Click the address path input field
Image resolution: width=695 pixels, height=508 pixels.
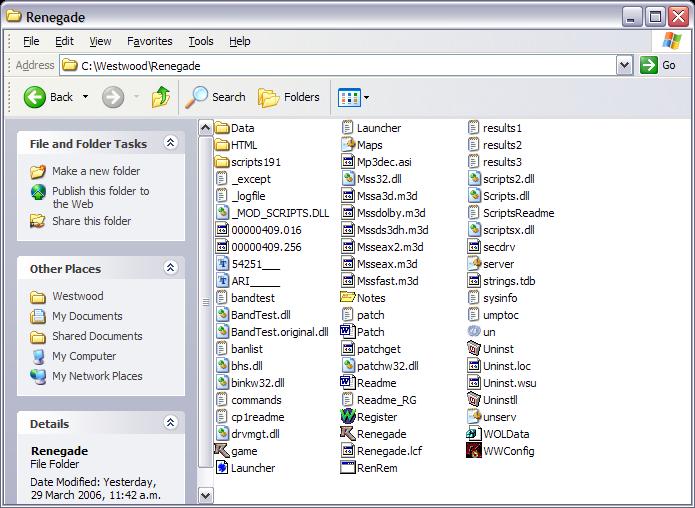pos(340,65)
